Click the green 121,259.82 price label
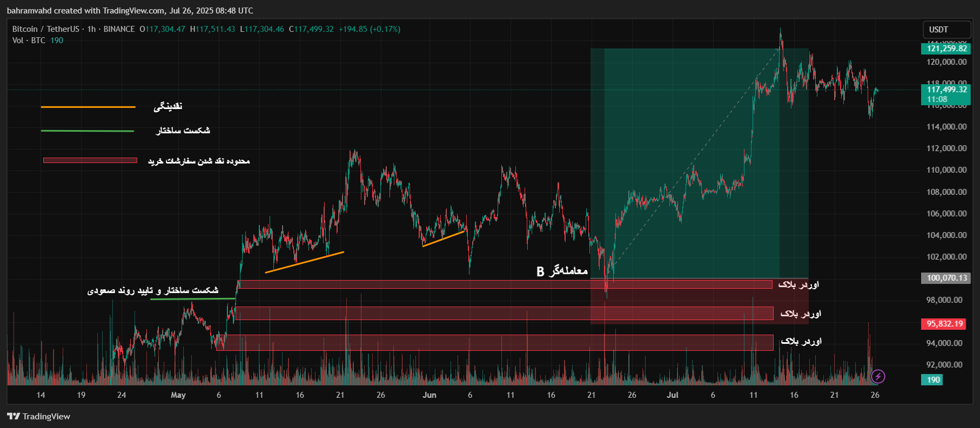 coord(947,49)
